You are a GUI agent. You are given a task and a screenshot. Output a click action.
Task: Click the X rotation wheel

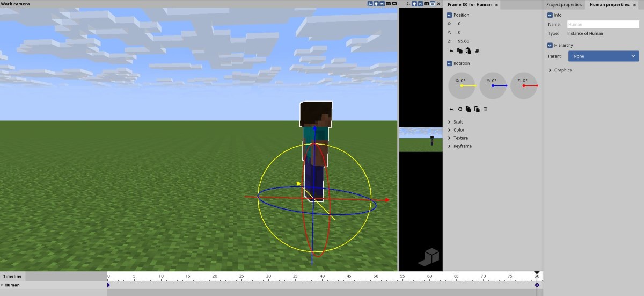click(462, 86)
